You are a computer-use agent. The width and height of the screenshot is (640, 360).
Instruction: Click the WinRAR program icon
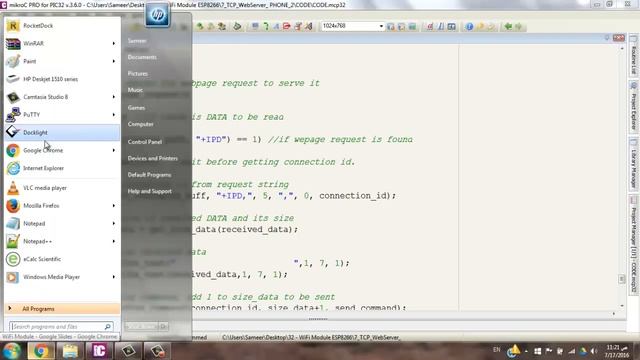(x=13, y=43)
